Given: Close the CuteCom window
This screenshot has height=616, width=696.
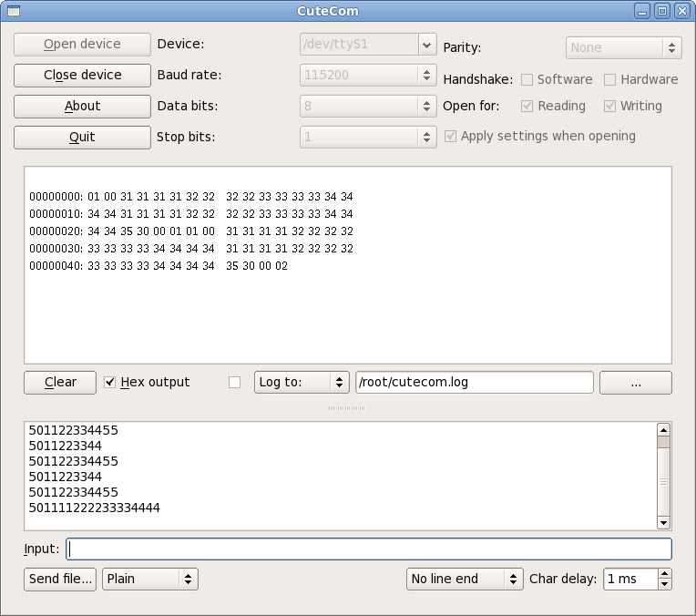Looking at the screenshot, I should coord(682,11).
